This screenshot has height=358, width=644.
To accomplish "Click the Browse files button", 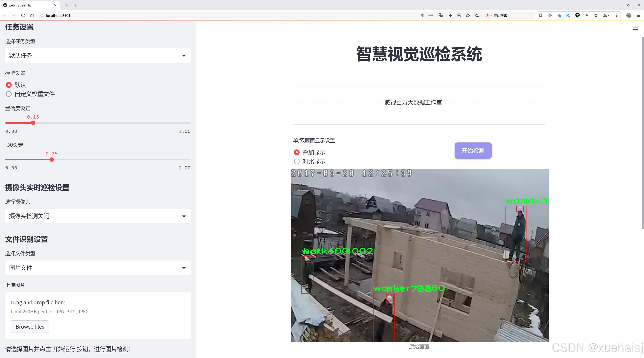I will (30, 327).
